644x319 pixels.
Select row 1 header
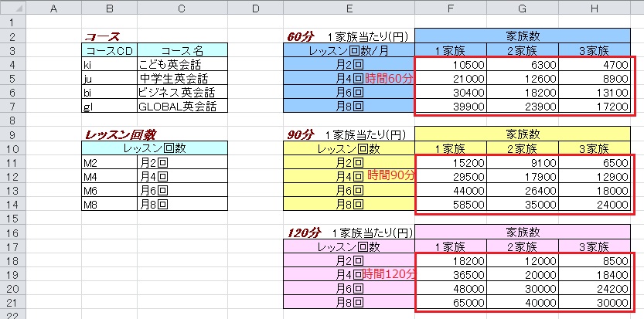(12, 22)
